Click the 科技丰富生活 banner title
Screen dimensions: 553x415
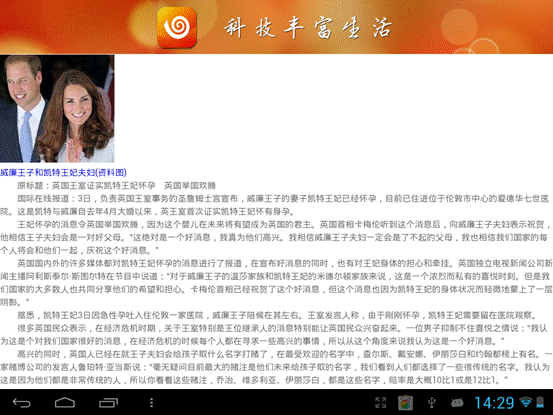[308, 28]
